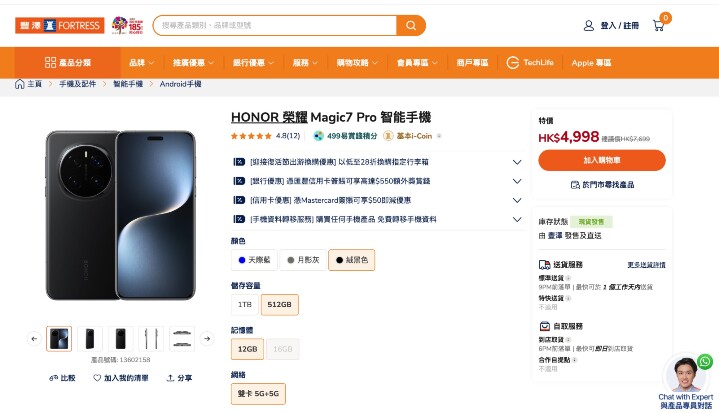This screenshot has width=719, height=413.
Task: Open the shopping cart icon
Action: point(658,25)
